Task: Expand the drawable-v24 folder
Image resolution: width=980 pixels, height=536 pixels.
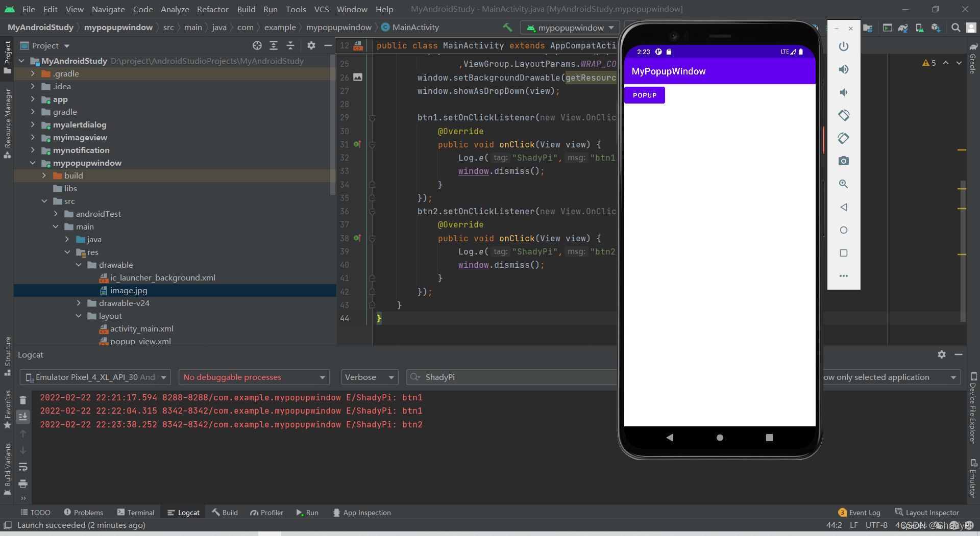Action: 79,303
